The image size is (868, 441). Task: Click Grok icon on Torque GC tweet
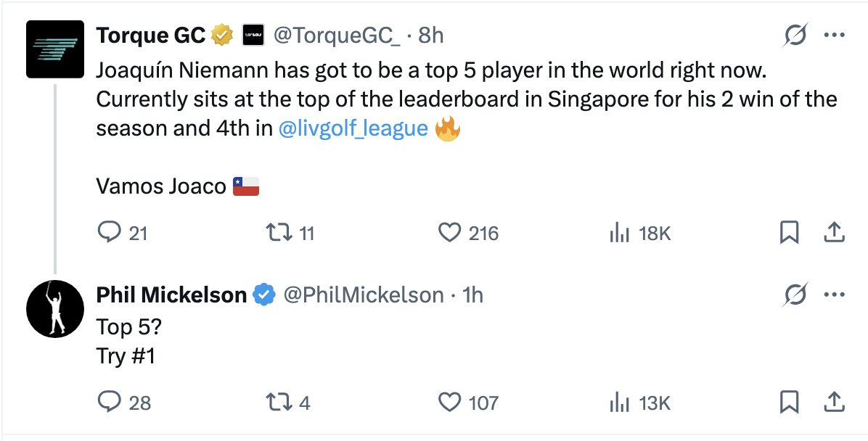pyautogui.click(x=796, y=35)
